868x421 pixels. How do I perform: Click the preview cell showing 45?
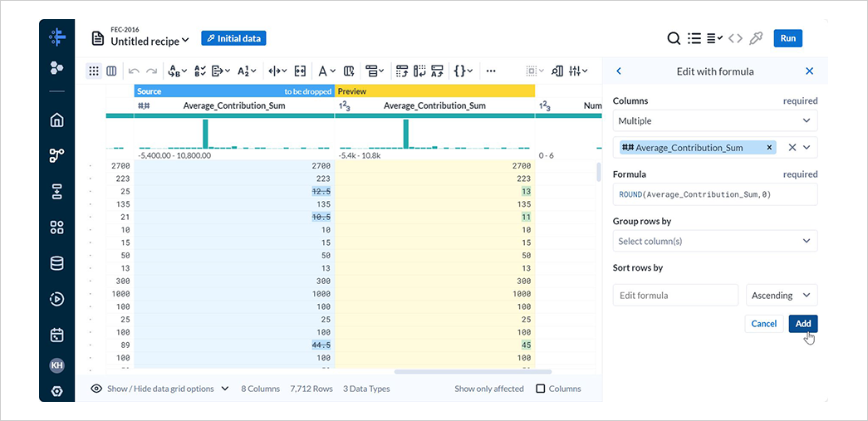tap(525, 345)
